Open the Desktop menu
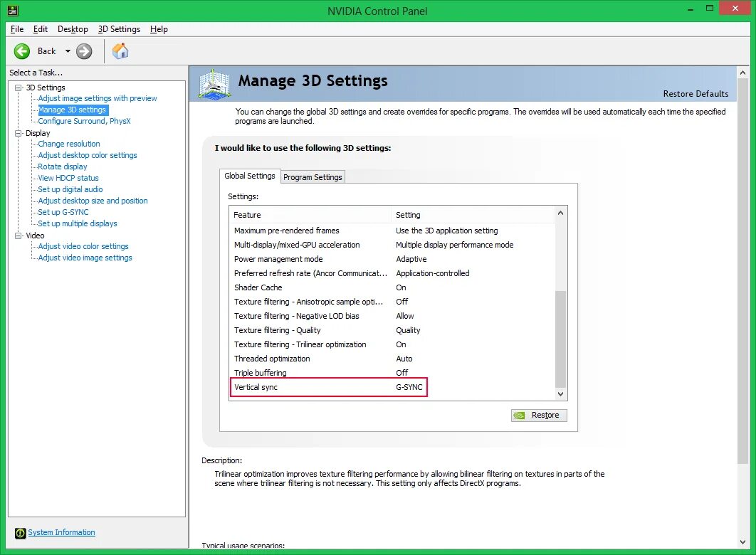Image resolution: width=756 pixels, height=555 pixels. click(x=73, y=29)
